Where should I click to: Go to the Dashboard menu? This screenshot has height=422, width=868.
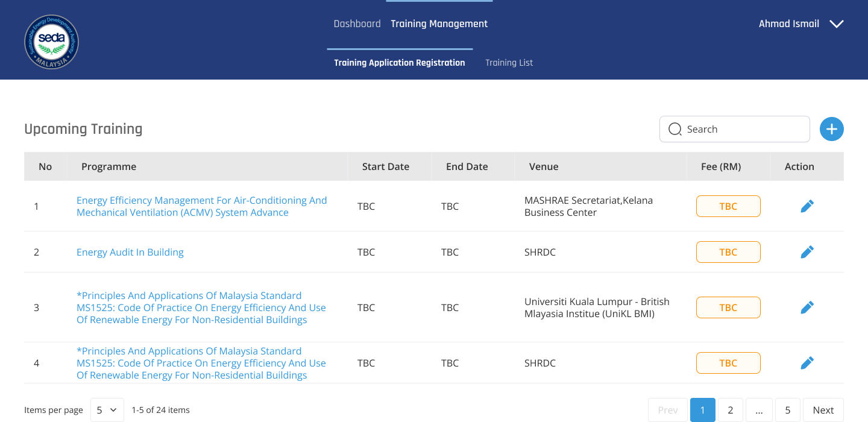point(357,24)
